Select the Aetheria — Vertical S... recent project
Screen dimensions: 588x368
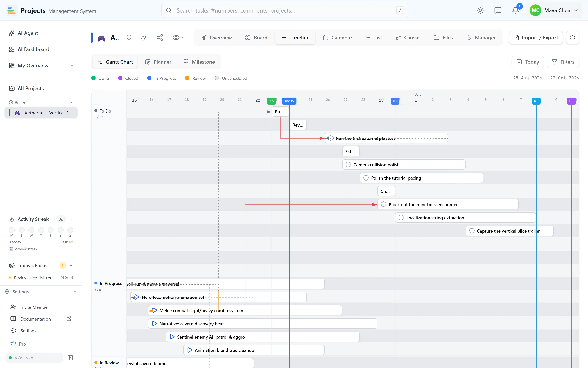tap(41, 113)
